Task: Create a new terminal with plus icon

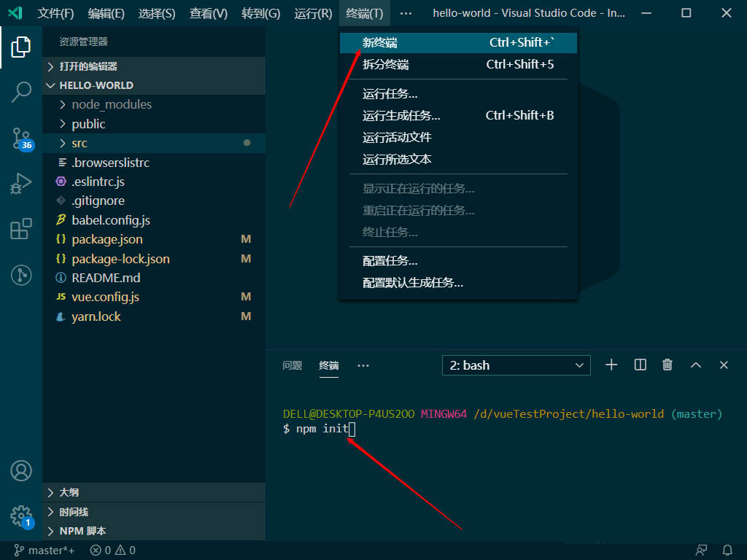Action: tap(611, 365)
